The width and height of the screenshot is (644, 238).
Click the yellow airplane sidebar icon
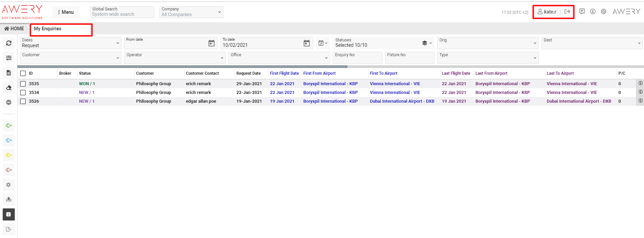pos(9,155)
